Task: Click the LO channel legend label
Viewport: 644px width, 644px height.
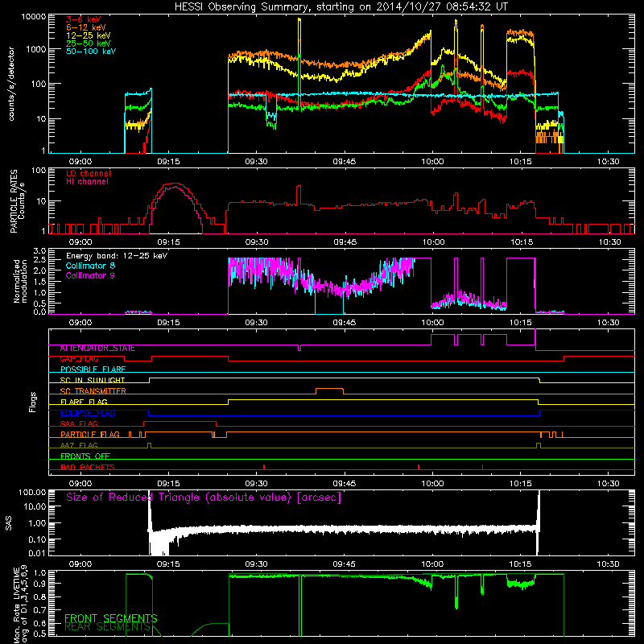Action: (89, 173)
